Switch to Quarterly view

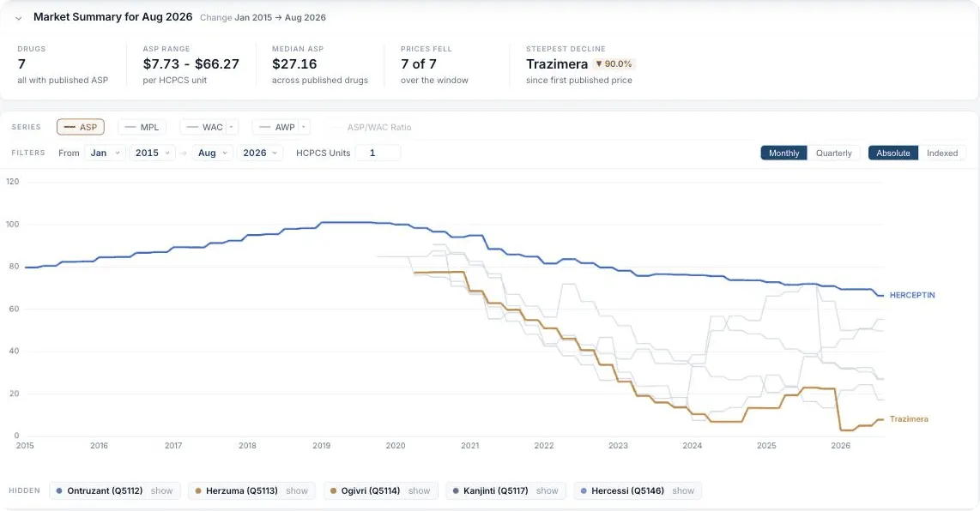tap(834, 153)
